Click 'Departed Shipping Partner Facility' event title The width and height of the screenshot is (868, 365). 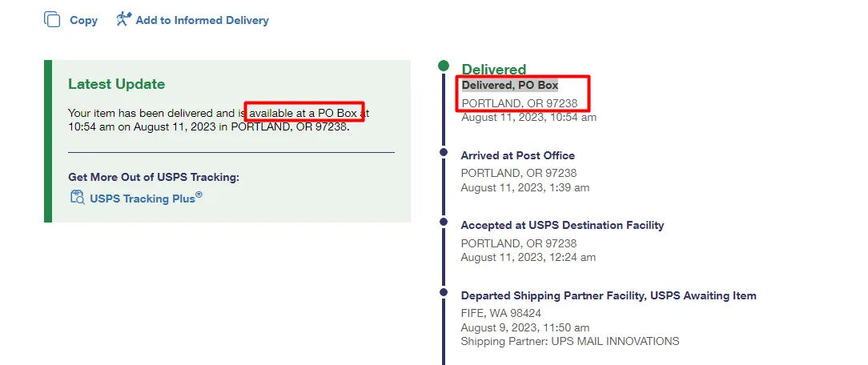tap(608, 295)
